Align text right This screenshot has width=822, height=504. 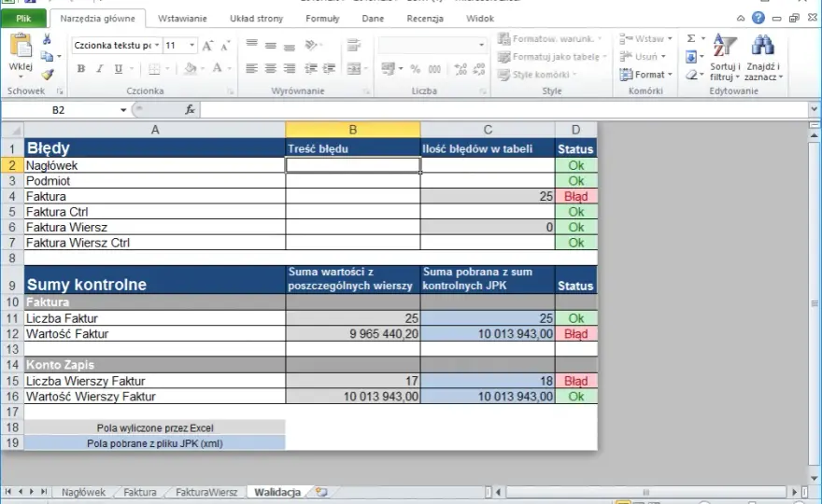(290, 69)
